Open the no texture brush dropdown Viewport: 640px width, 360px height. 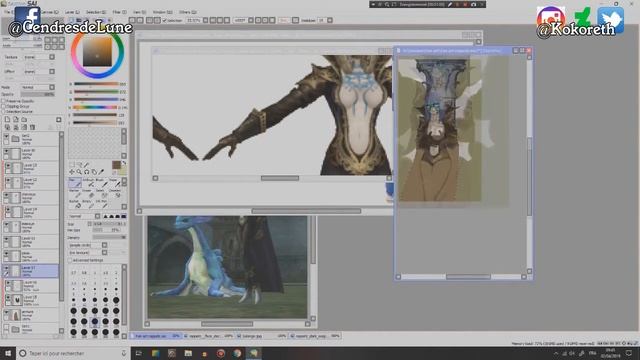(104, 252)
